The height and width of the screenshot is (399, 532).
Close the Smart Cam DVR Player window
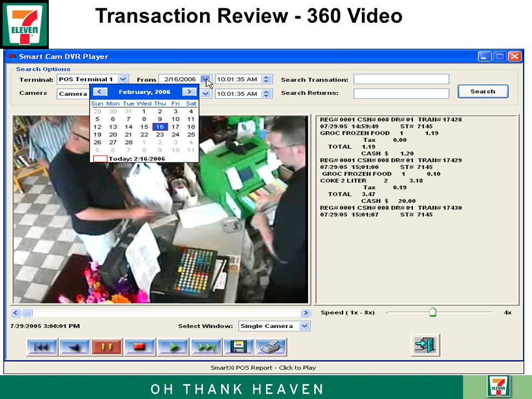click(515, 57)
